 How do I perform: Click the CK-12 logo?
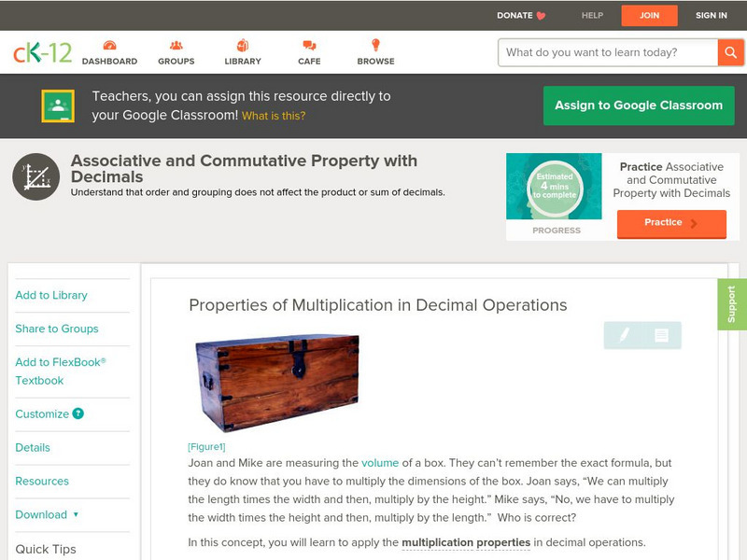pos(42,52)
